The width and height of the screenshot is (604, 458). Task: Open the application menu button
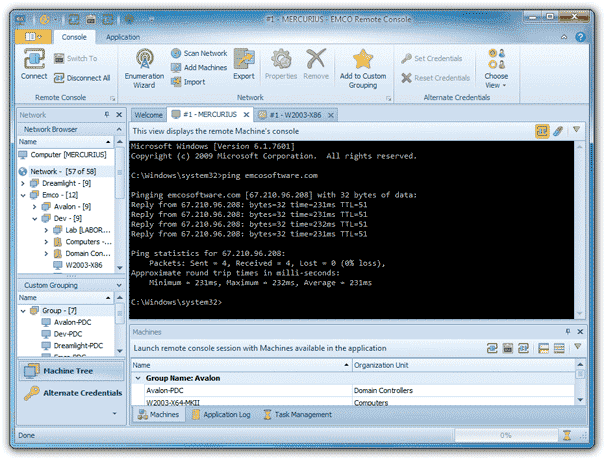34,37
